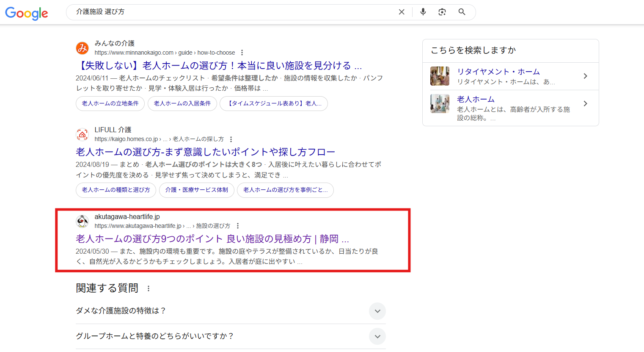The height and width of the screenshot is (352, 644).
Task: Click the 老人ホームの入居条件 chip
Action: pos(182,104)
